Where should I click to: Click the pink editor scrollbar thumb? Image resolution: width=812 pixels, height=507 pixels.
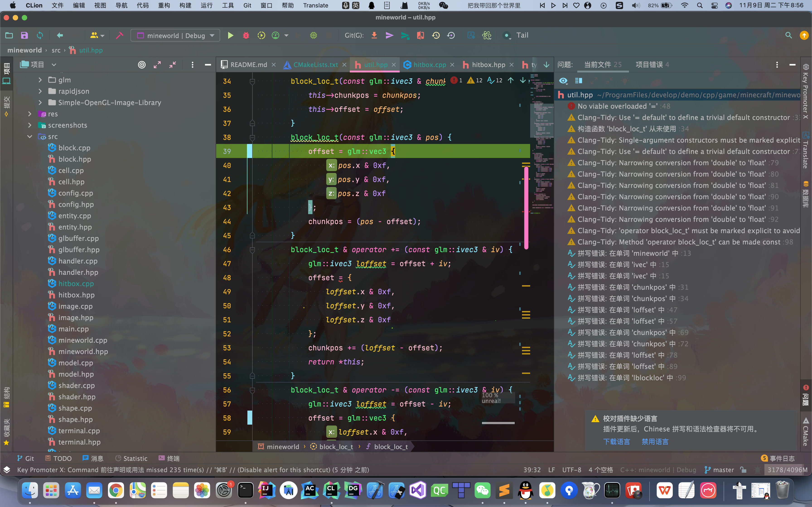coord(526,208)
